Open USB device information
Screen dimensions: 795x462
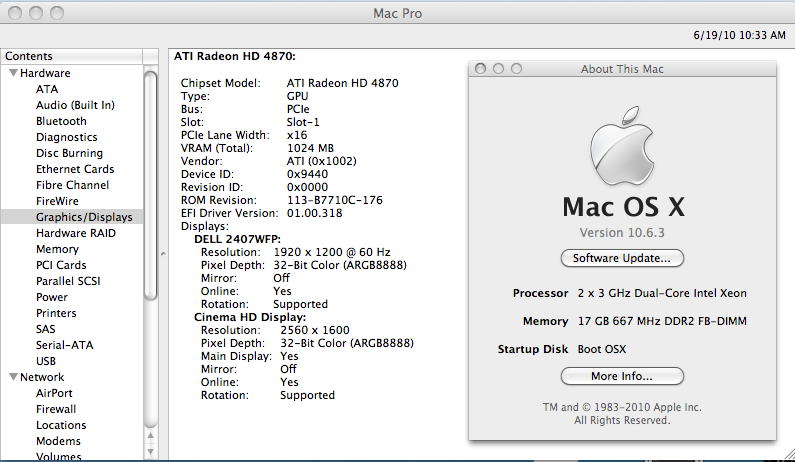point(46,361)
